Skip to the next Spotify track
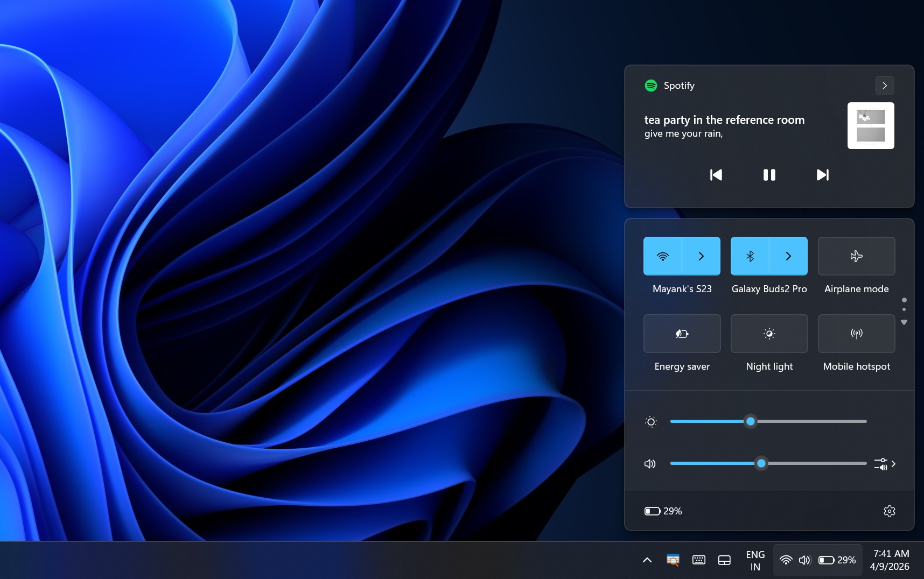 click(x=822, y=174)
